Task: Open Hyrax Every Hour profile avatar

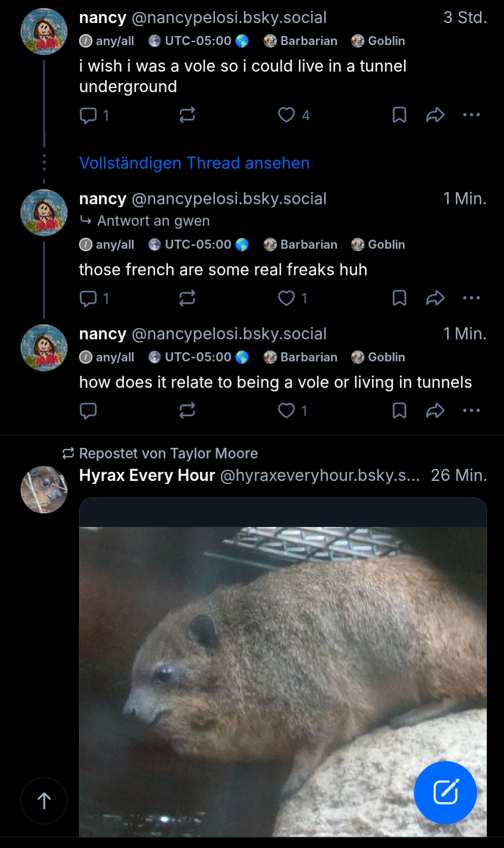Action: point(44,489)
